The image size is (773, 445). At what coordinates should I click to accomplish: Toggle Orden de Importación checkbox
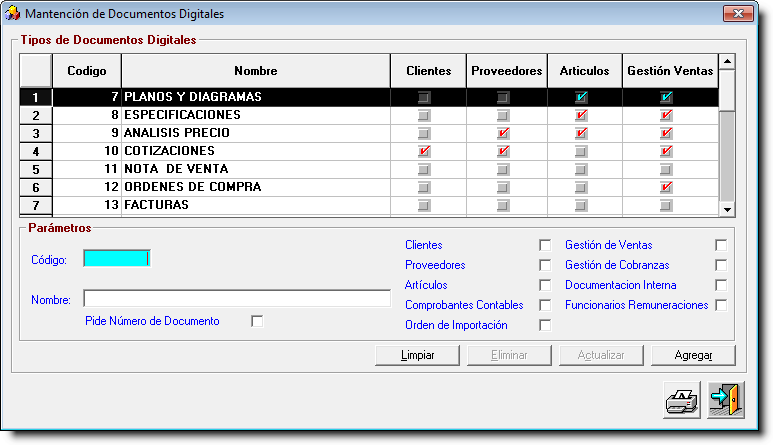pos(545,325)
